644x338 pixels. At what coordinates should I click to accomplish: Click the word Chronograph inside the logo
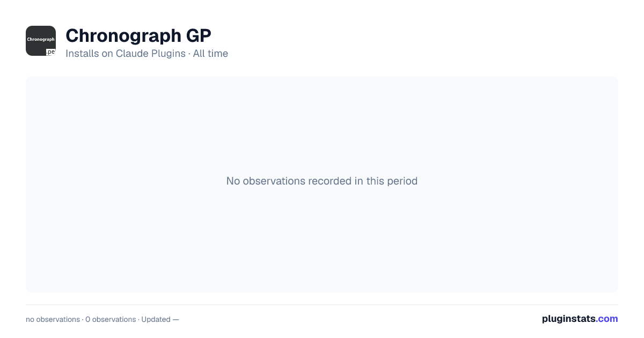point(41,39)
